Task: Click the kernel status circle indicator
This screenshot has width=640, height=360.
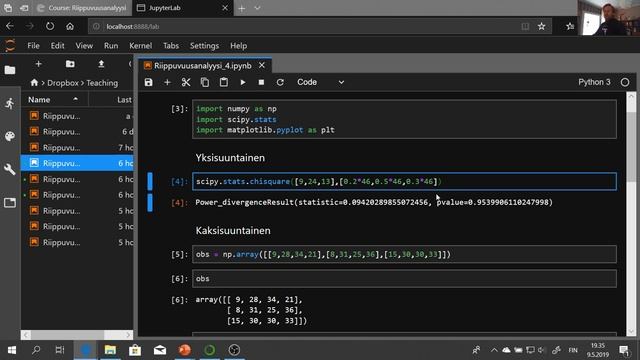Action: pyautogui.click(x=625, y=82)
